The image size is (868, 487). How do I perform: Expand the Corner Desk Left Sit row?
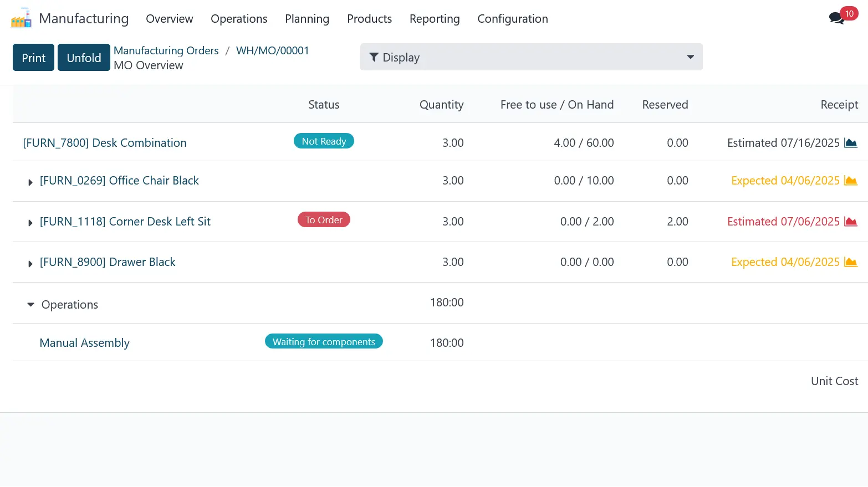pyautogui.click(x=30, y=223)
